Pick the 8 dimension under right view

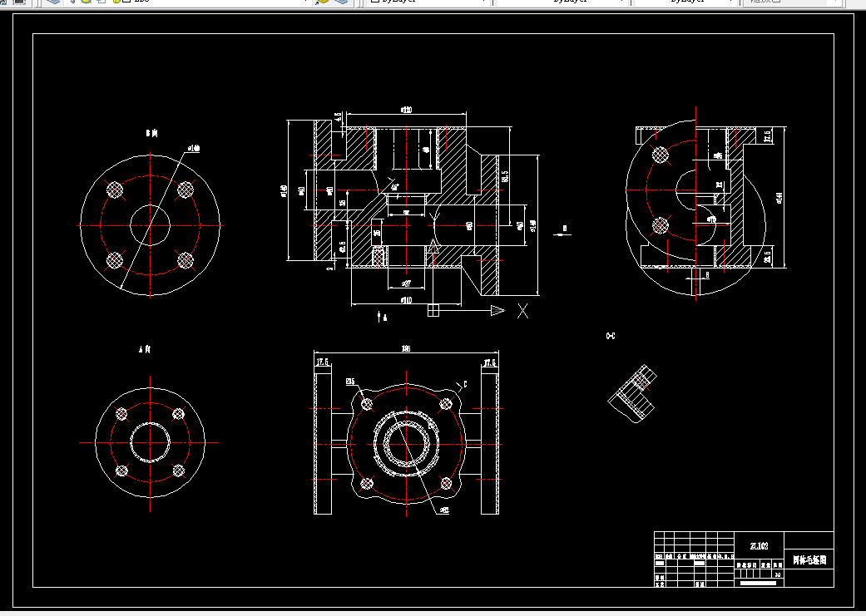click(x=707, y=274)
